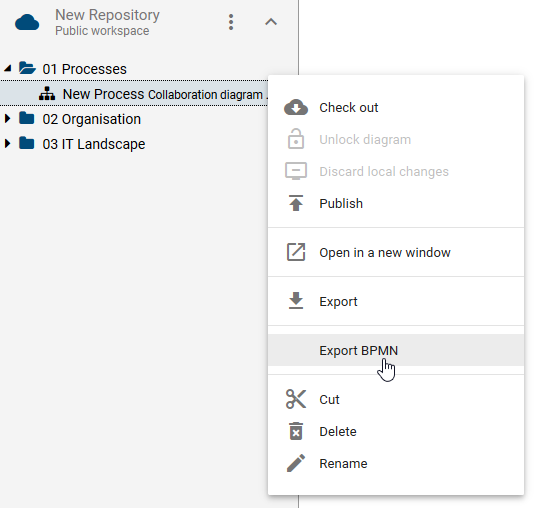
Task: Select the New Process Collaboration diagram row
Action: (134, 94)
